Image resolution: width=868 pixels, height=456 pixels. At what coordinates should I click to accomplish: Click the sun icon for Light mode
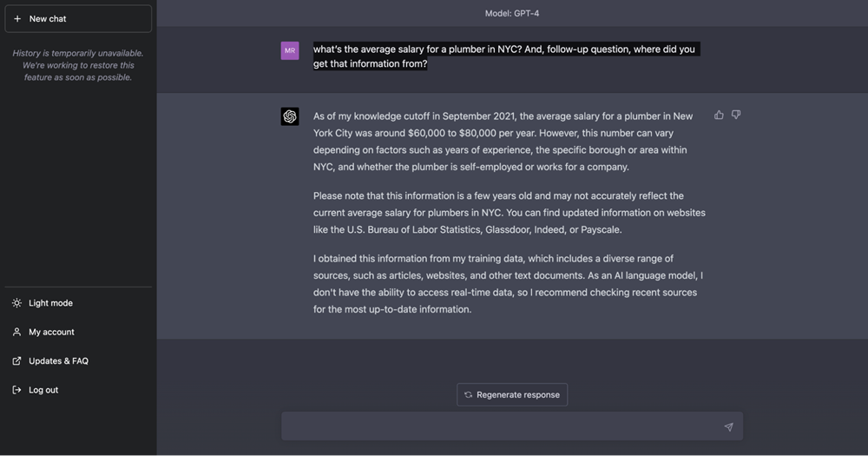[x=16, y=303]
